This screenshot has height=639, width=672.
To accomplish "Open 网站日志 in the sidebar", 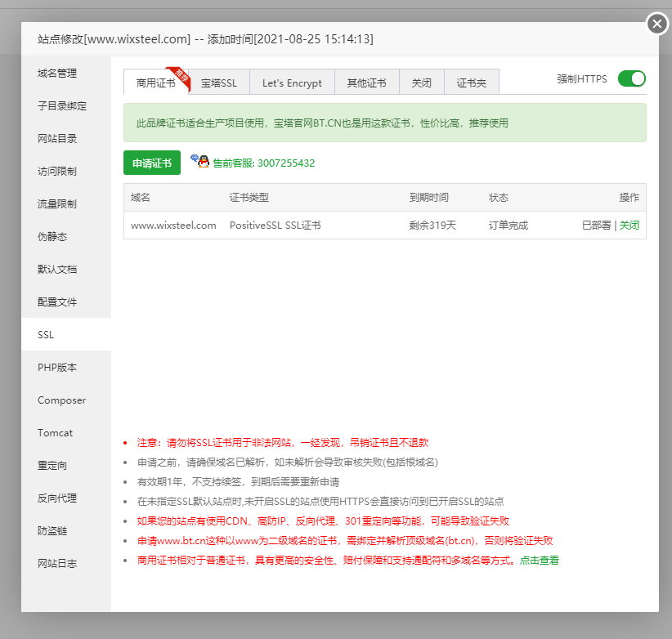I will 57,564.
